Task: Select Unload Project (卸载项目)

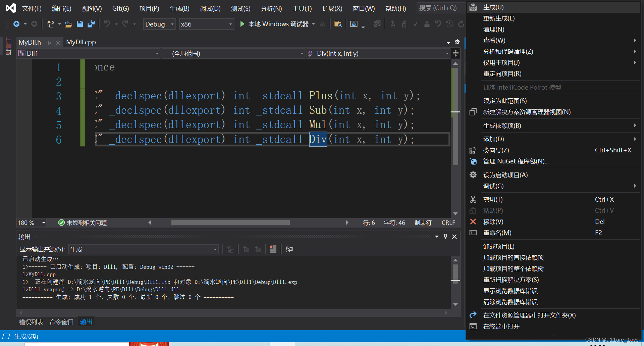Action: coord(498,246)
